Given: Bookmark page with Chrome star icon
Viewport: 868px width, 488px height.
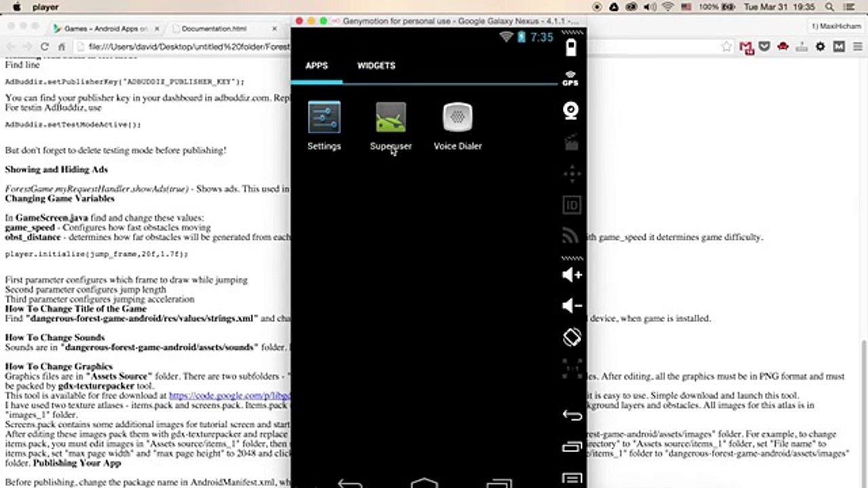Looking at the screenshot, I should pos(727,47).
